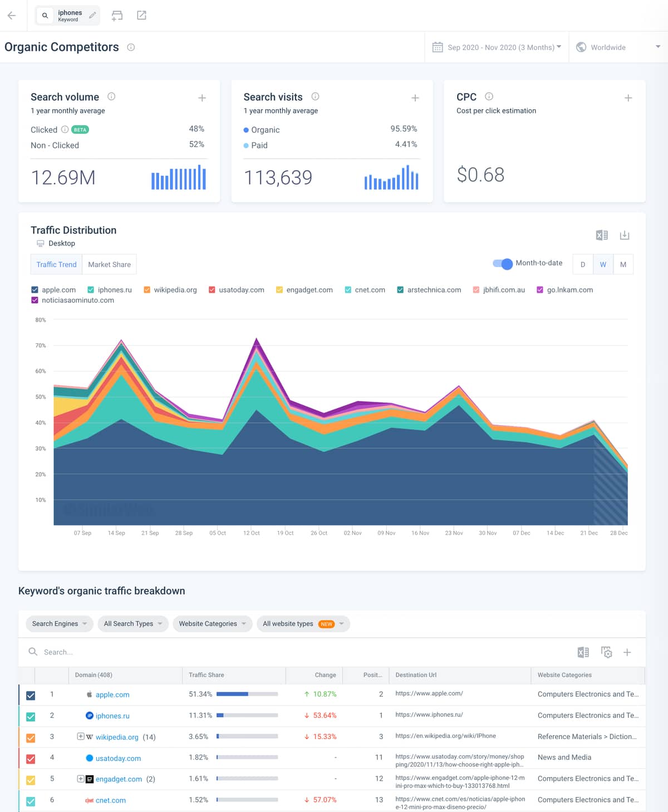Download Traffic Distribution chart image
The image size is (668, 812).
[625, 235]
